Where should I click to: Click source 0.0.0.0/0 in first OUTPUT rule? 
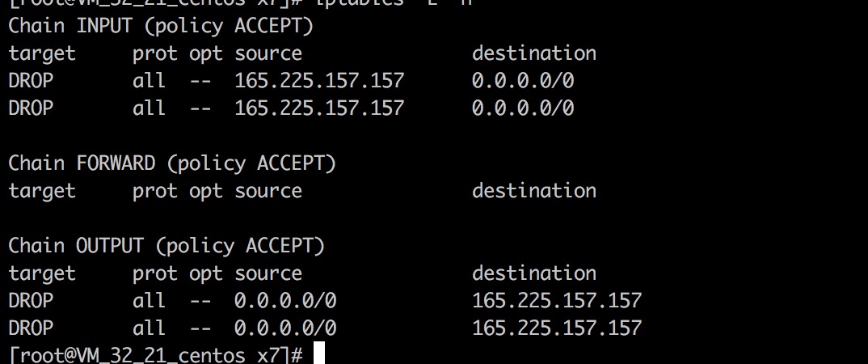click(x=284, y=301)
